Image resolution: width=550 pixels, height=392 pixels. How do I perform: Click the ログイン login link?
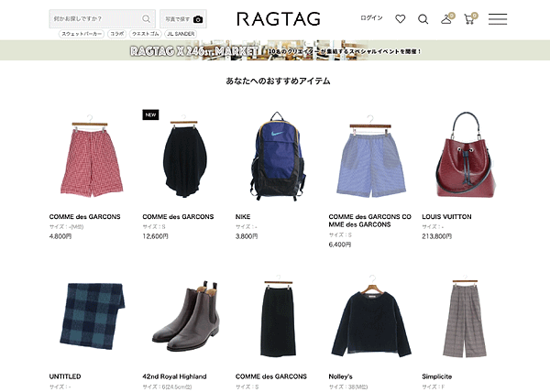coord(371,18)
